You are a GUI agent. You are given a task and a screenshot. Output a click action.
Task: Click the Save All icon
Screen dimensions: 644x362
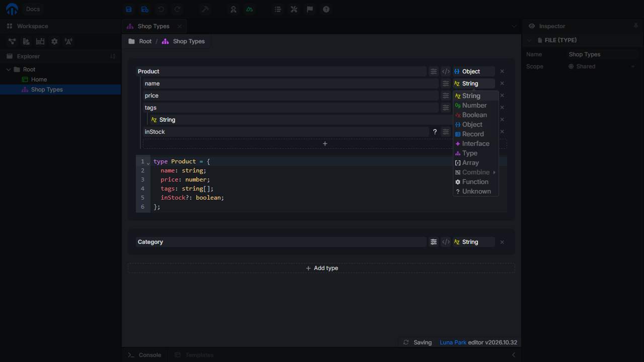[145, 9]
